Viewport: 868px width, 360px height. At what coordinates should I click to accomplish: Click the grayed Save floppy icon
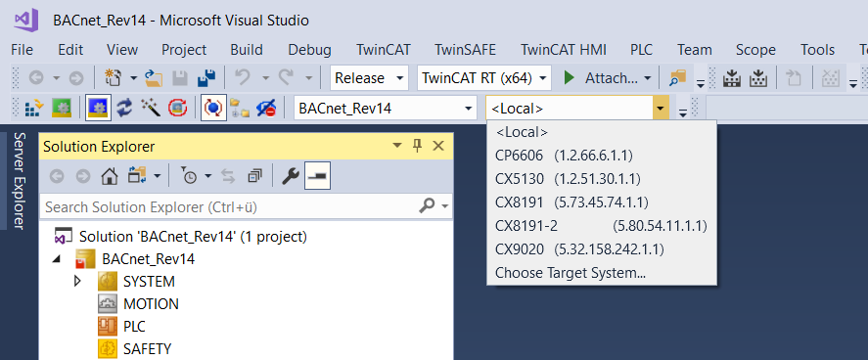point(180,78)
